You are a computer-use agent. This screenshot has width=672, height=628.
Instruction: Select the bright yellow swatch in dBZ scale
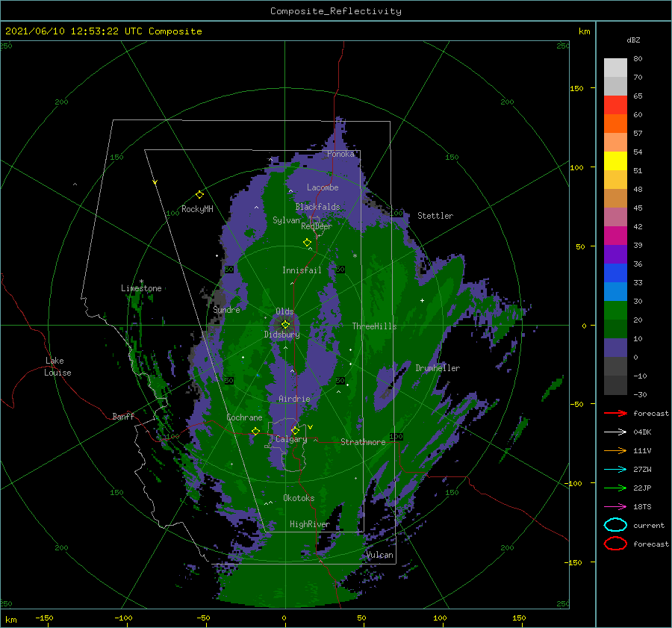[x=615, y=161]
